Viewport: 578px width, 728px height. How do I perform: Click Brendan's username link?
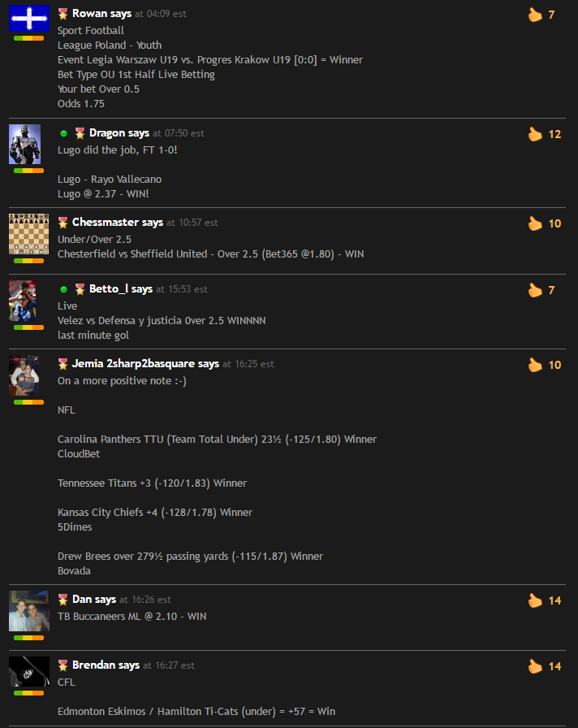[93, 665]
